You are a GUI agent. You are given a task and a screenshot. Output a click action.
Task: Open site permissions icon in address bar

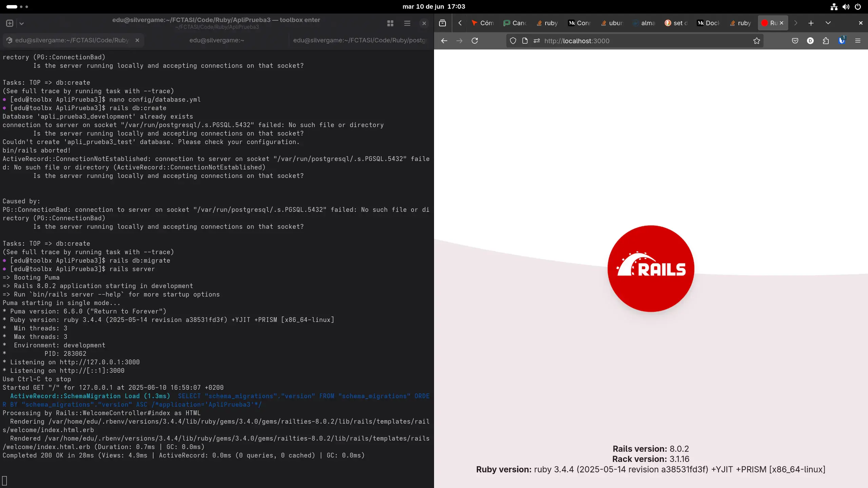tap(537, 41)
